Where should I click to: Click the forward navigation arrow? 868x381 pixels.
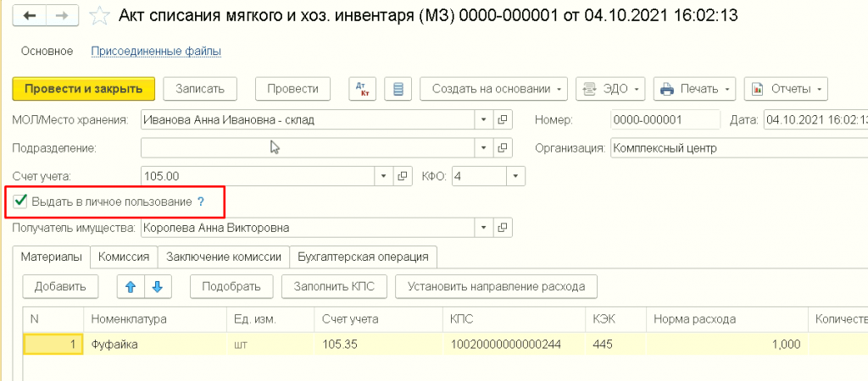61,16
